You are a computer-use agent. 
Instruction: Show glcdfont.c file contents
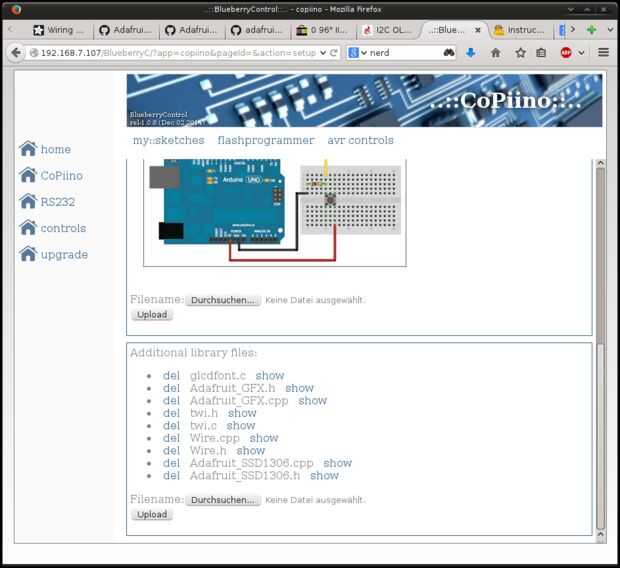270,375
